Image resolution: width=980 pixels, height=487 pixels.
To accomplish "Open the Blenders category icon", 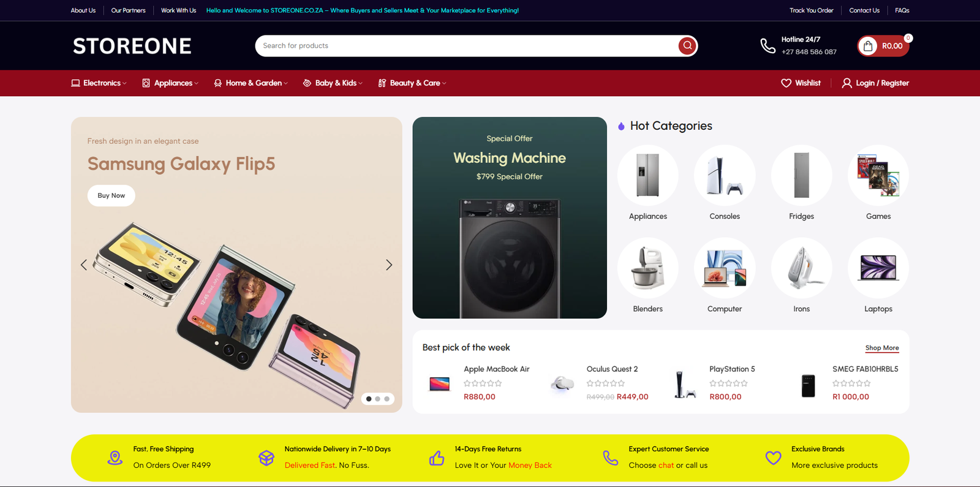I will tap(648, 268).
